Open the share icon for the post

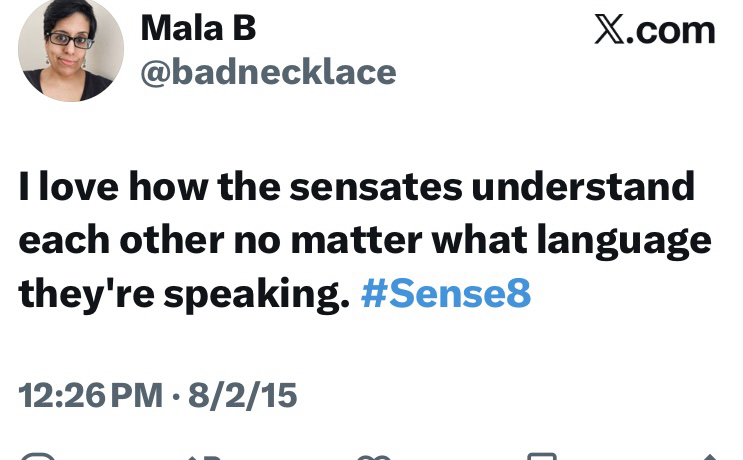(708, 456)
